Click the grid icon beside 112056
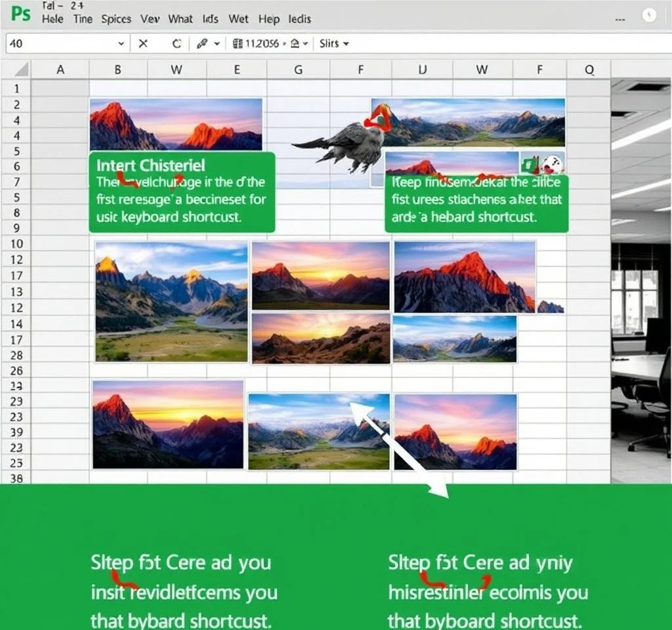This screenshot has height=630, width=672. (238, 44)
